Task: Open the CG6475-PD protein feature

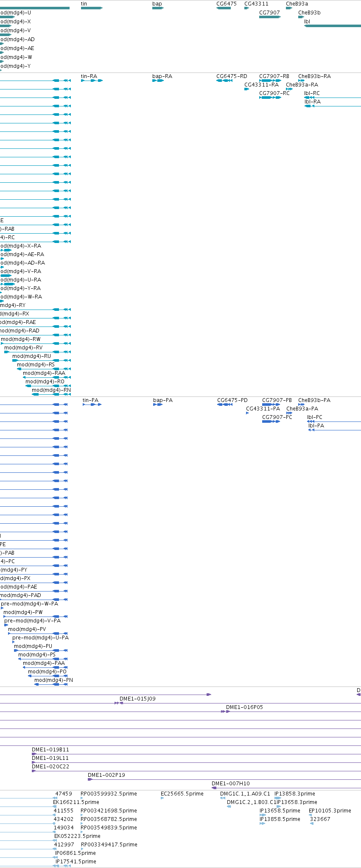Action: pos(224,405)
